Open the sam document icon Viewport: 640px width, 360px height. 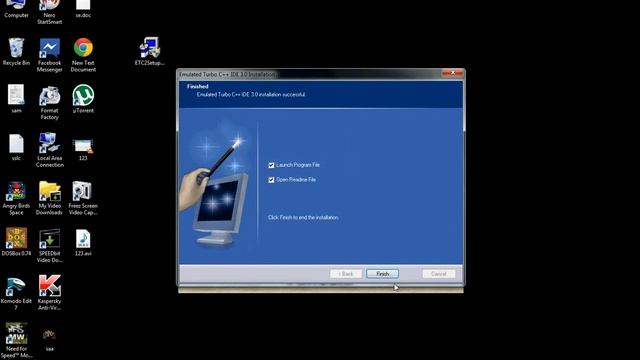click(16, 99)
